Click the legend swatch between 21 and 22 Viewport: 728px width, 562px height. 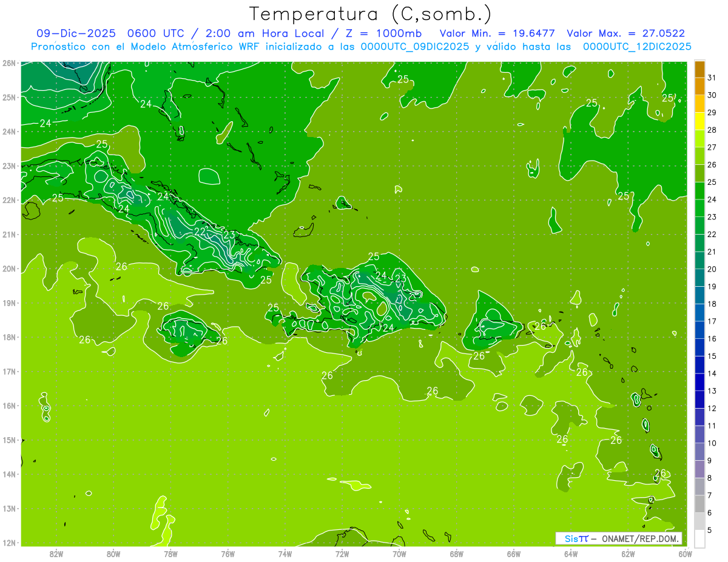click(x=699, y=243)
